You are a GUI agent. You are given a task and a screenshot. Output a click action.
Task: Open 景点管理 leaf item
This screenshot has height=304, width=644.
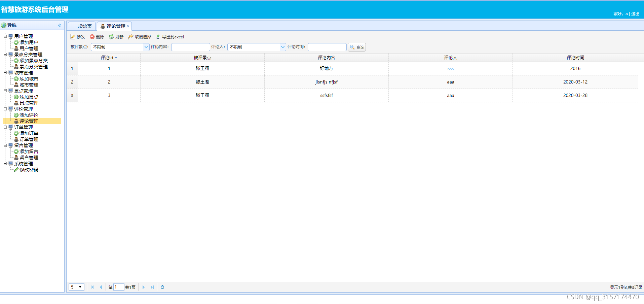29,103
